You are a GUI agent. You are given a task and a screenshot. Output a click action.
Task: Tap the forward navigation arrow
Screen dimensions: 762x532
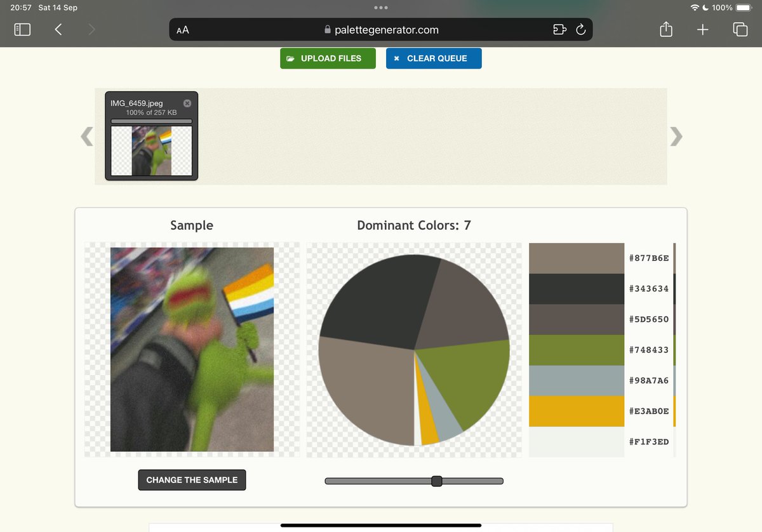click(x=92, y=29)
